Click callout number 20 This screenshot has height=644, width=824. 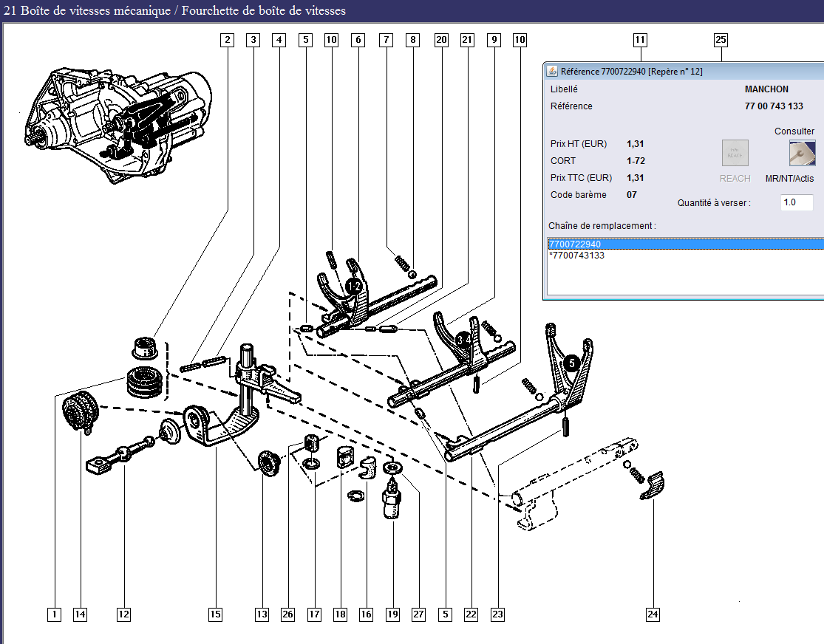tap(441, 40)
